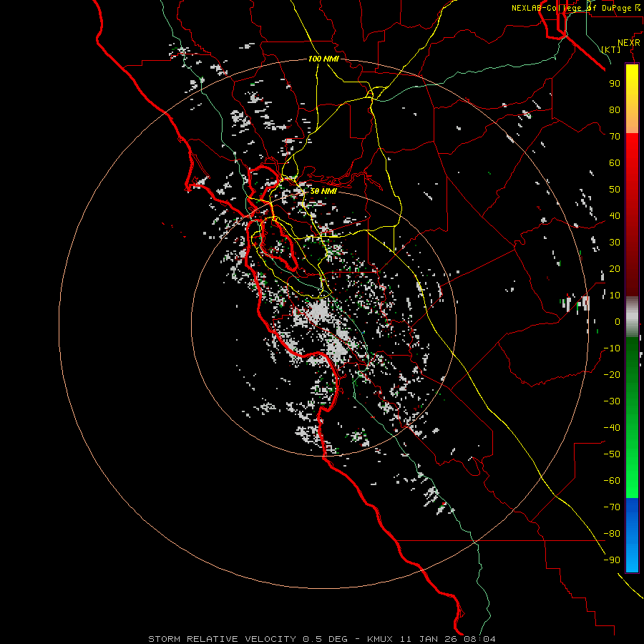
Task: Click the -80 value on the velocity scale
Action: (612, 534)
